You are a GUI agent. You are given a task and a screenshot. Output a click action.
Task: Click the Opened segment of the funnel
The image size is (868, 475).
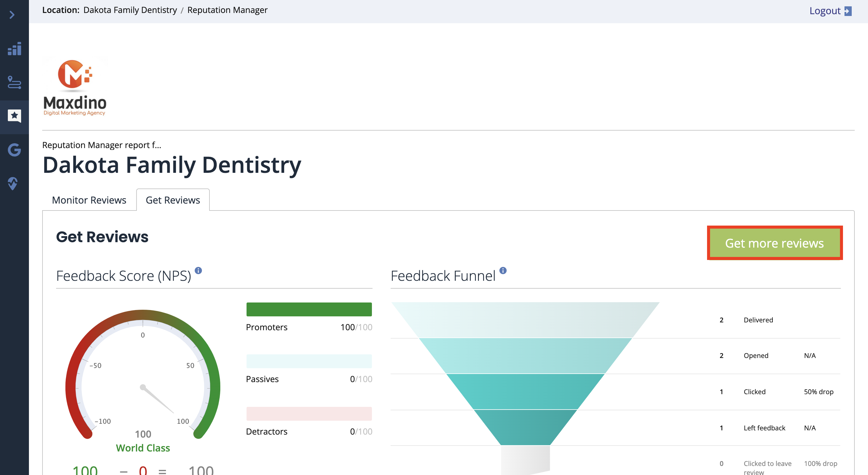(525, 356)
